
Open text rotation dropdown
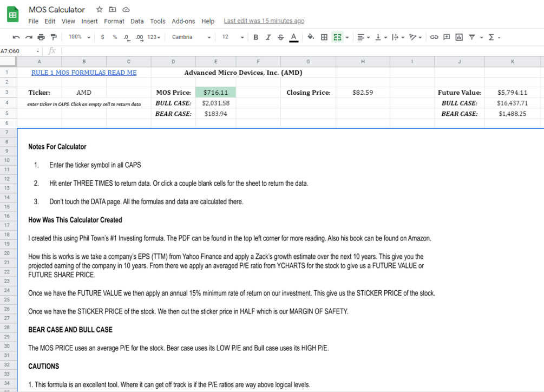coord(415,37)
